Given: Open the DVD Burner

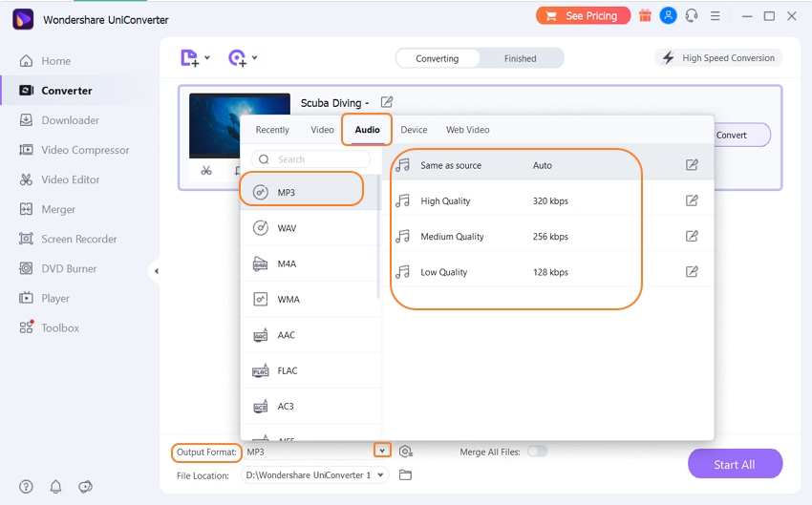Looking at the screenshot, I should [58, 268].
